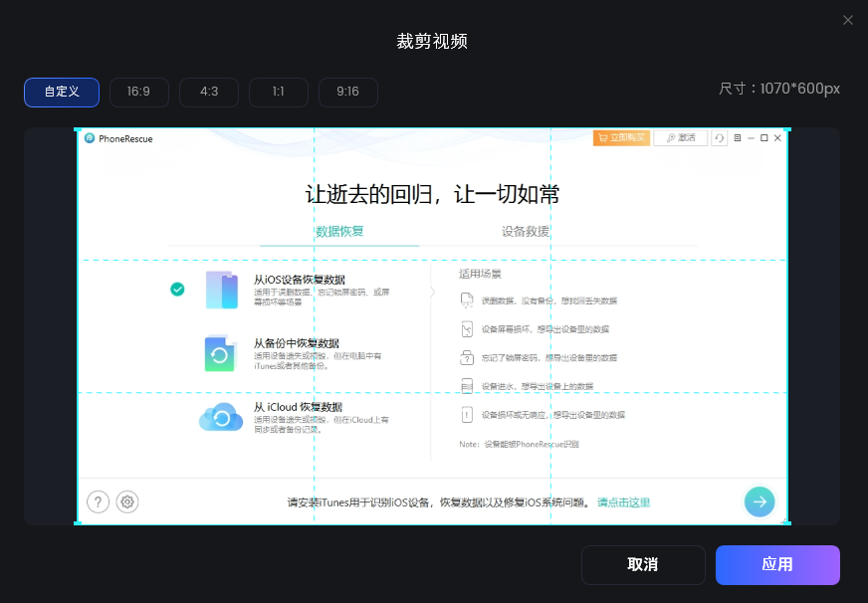
Task: Click the 忘记了锁屏密码 lock icon
Action: click(x=467, y=357)
